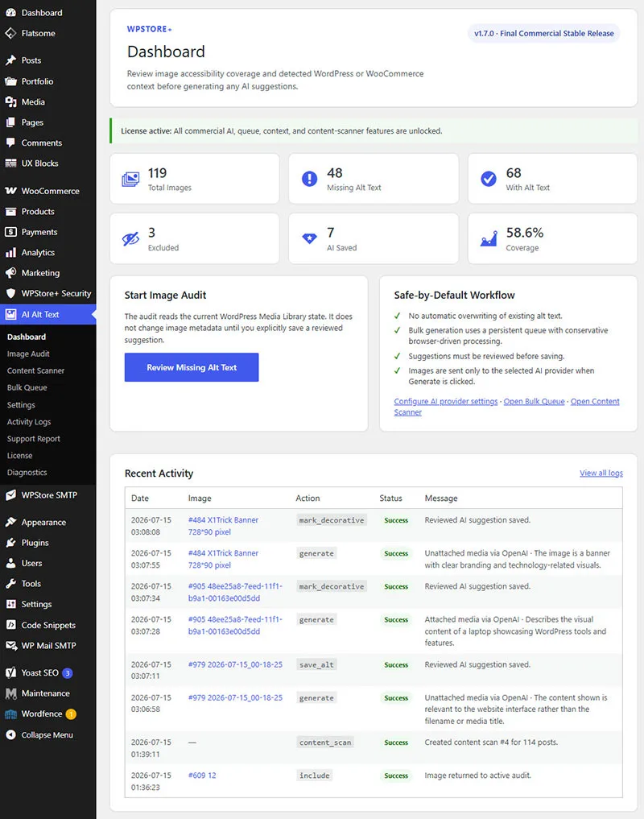Open License submenu item
644x819 pixels.
click(20, 456)
